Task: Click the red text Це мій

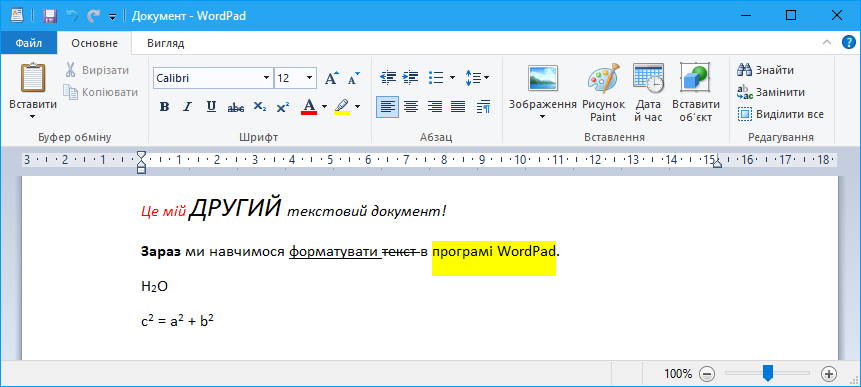Action: tap(164, 211)
